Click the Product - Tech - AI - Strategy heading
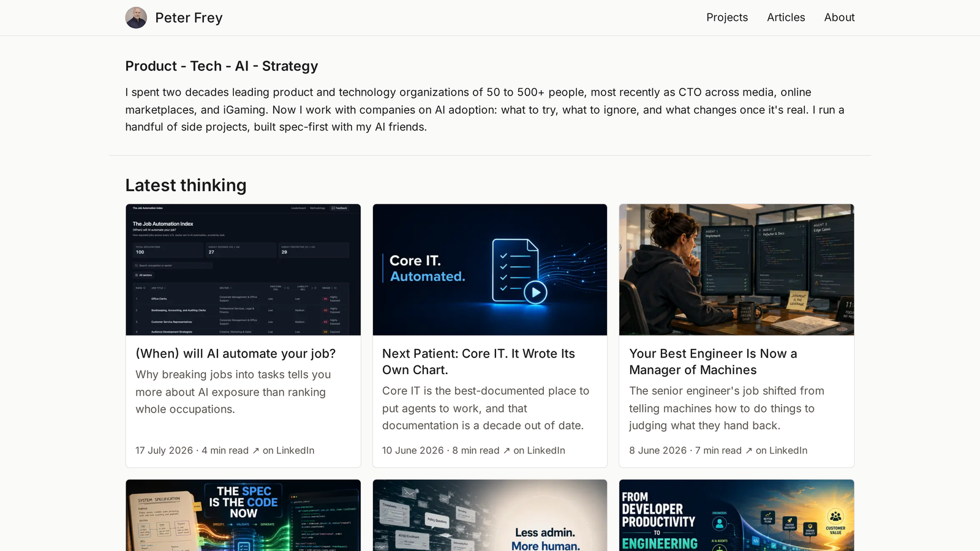 click(222, 66)
